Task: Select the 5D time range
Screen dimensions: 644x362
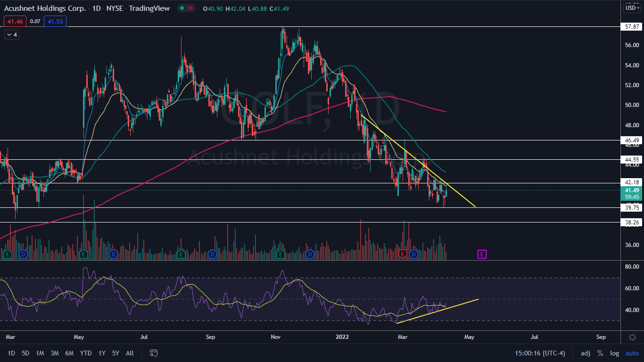Action: (25, 353)
